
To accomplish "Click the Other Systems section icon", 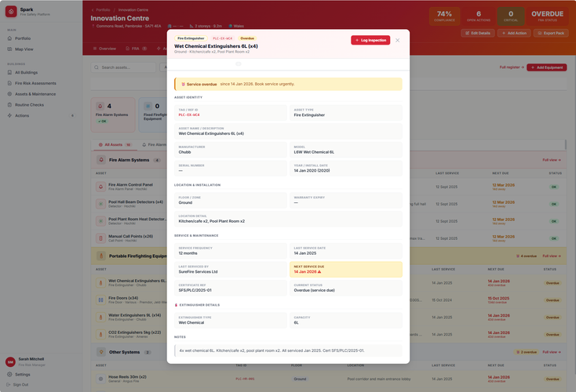I will click(101, 352).
